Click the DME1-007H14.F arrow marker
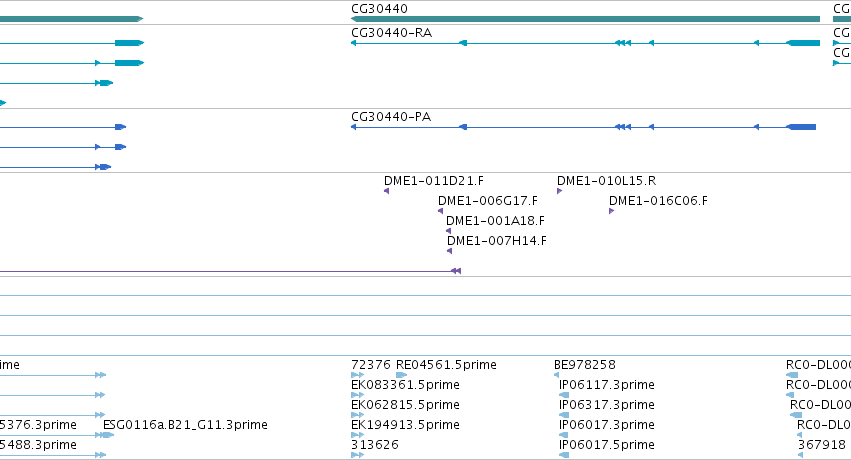This screenshot has width=851, height=460. click(x=449, y=251)
